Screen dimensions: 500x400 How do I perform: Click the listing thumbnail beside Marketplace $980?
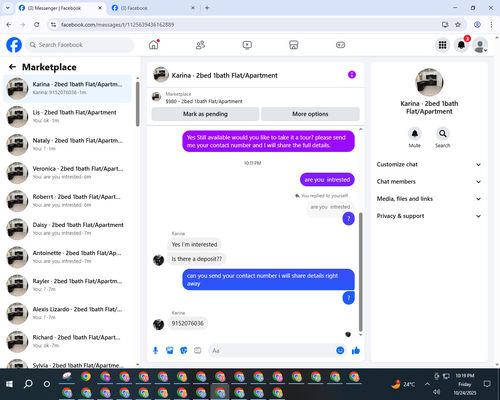pos(156,97)
